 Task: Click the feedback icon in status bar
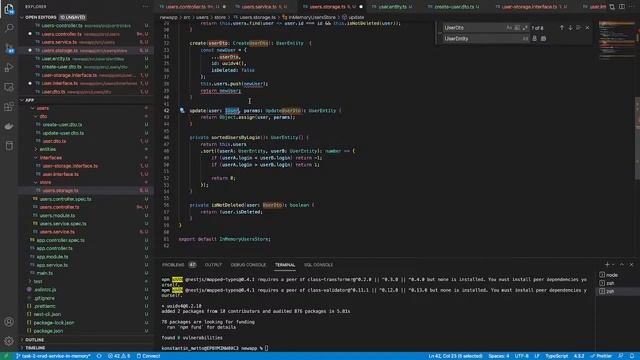621,356
